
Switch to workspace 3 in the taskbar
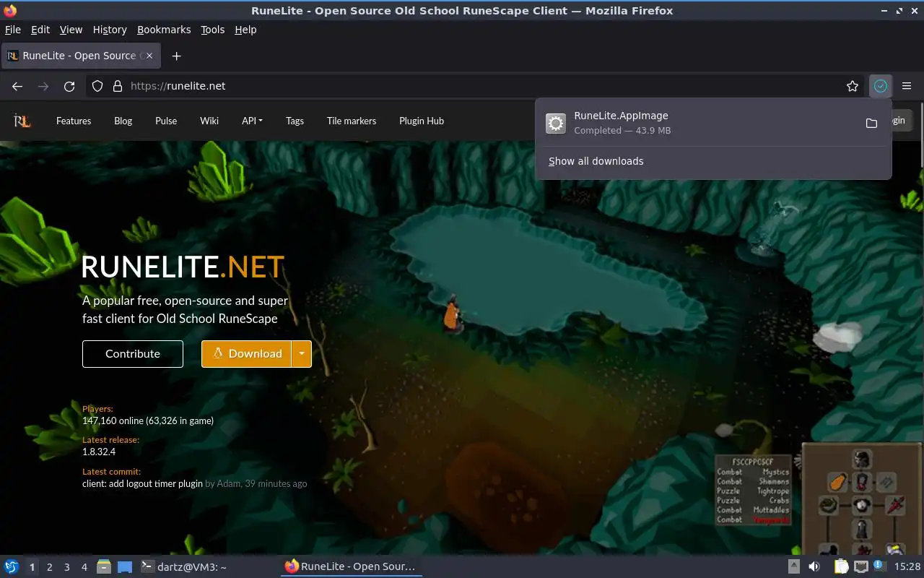click(67, 567)
